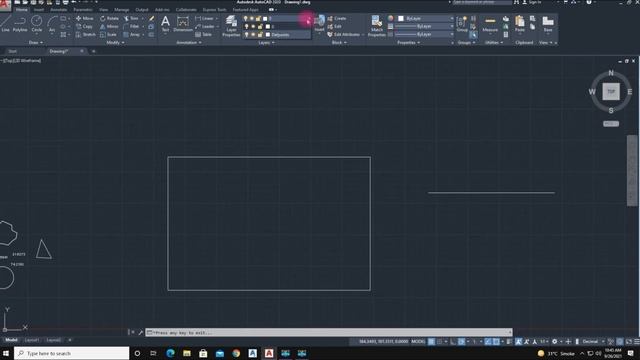Click the new drawing tab plus button

tap(93, 51)
